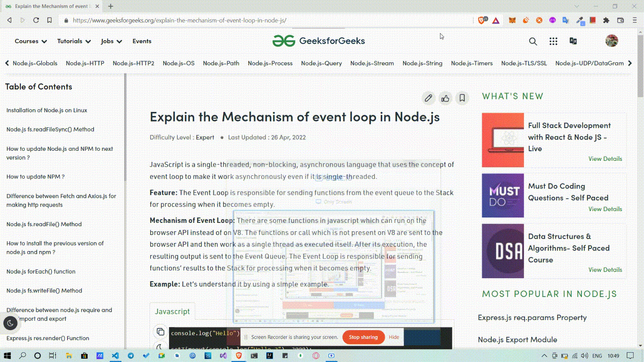
Task: Click the browser address bar URL
Action: 179,20
